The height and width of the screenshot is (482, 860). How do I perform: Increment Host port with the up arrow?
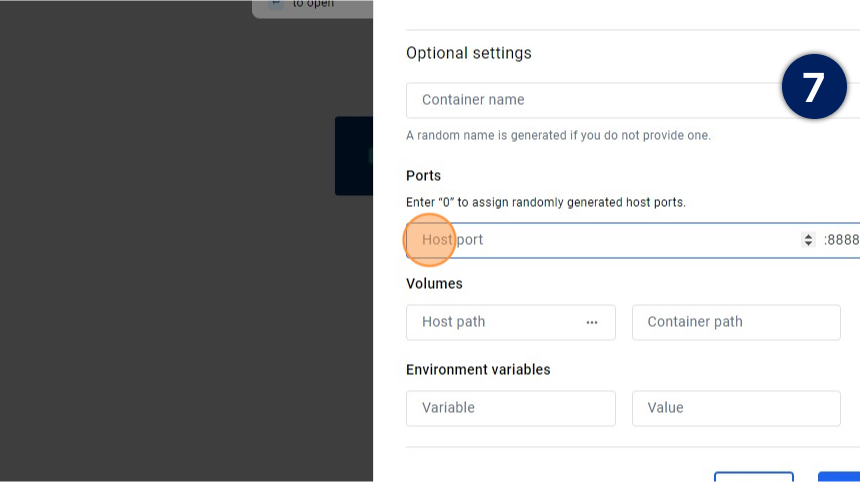pyautogui.click(x=808, y=236)
